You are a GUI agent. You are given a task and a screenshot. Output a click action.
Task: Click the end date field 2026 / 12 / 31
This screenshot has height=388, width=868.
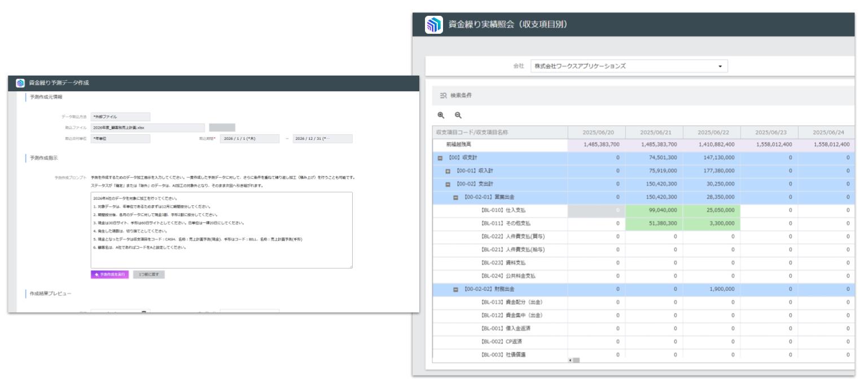[322, 139]
